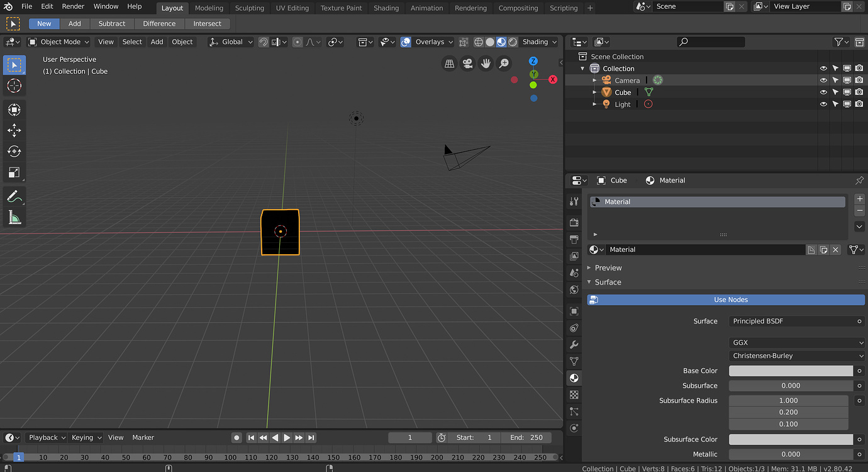Open the World properties tab
The image size is (868, 472).
(x=574, y=290)
